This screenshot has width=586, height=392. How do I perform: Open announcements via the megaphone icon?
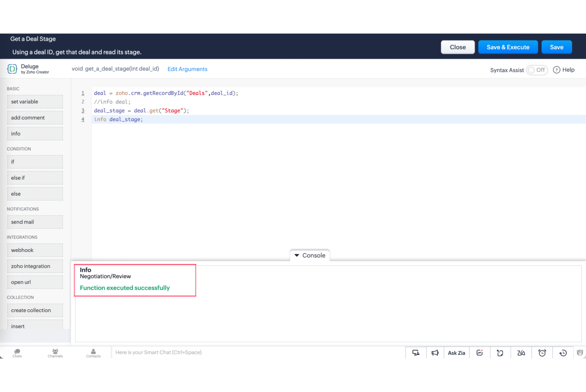click(x=435, y=353)
